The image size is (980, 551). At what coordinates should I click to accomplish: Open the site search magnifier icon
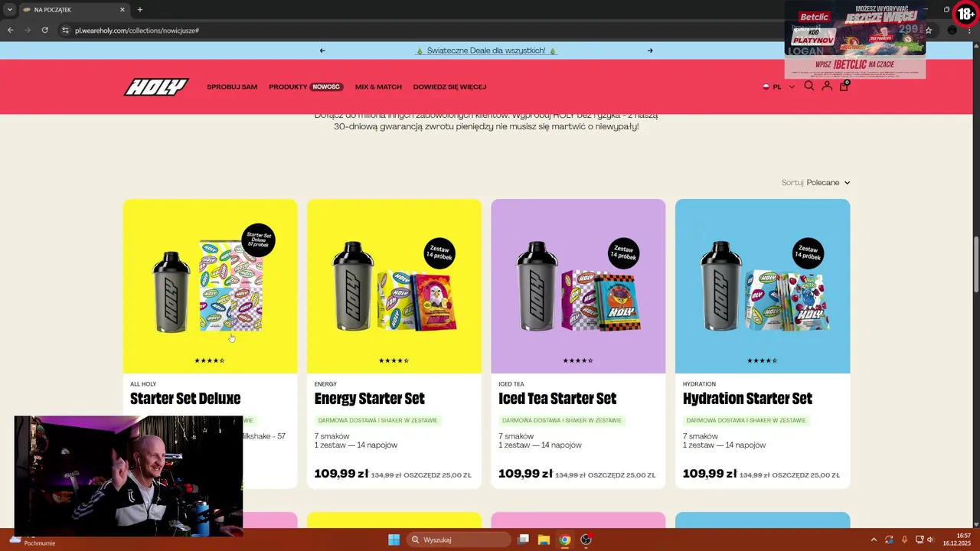coord(809,86)
